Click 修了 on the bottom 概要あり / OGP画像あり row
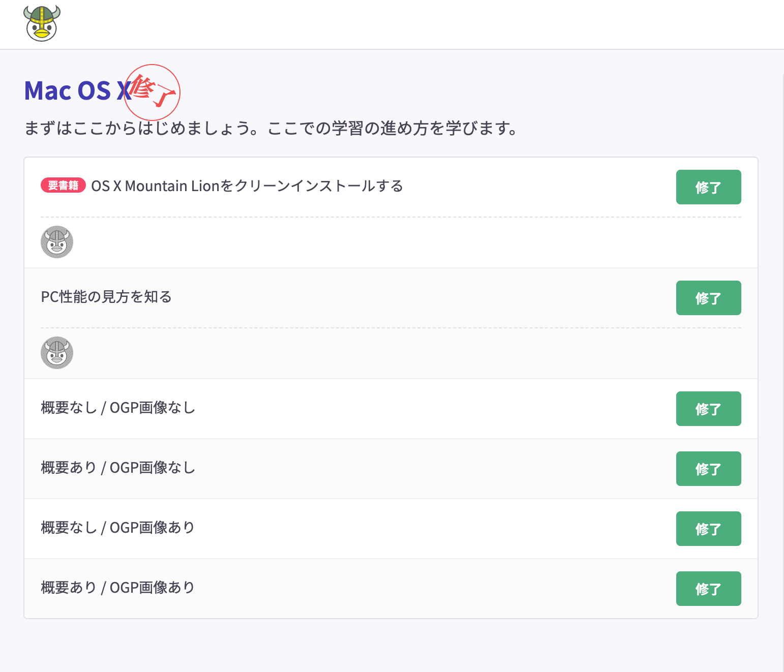The width and height of the screenshot is (784, 672). (x=708, y=589)
